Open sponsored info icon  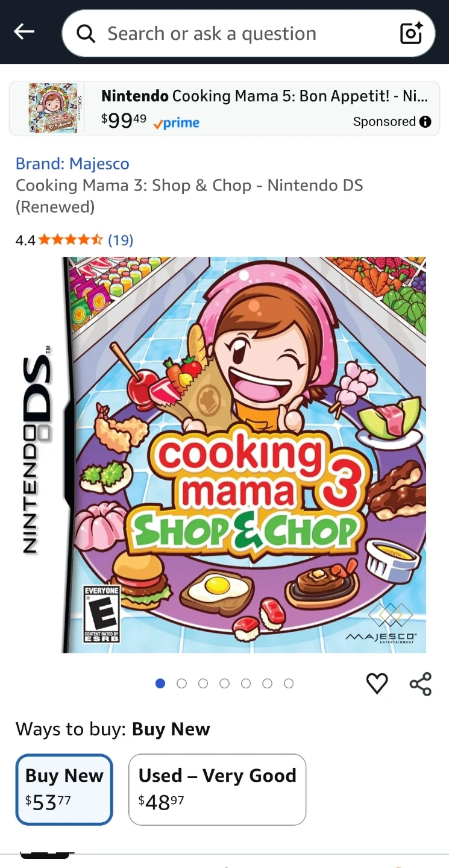(425, 122)
